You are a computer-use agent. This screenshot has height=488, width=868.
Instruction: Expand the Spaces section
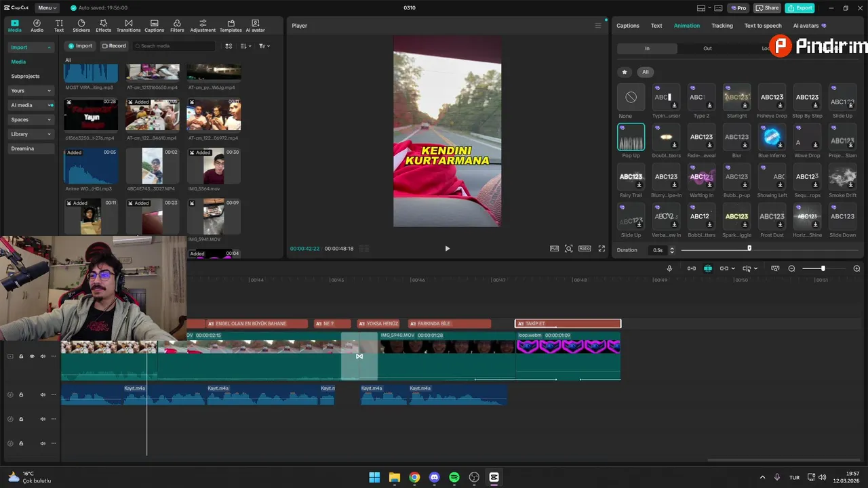[31, 119]
